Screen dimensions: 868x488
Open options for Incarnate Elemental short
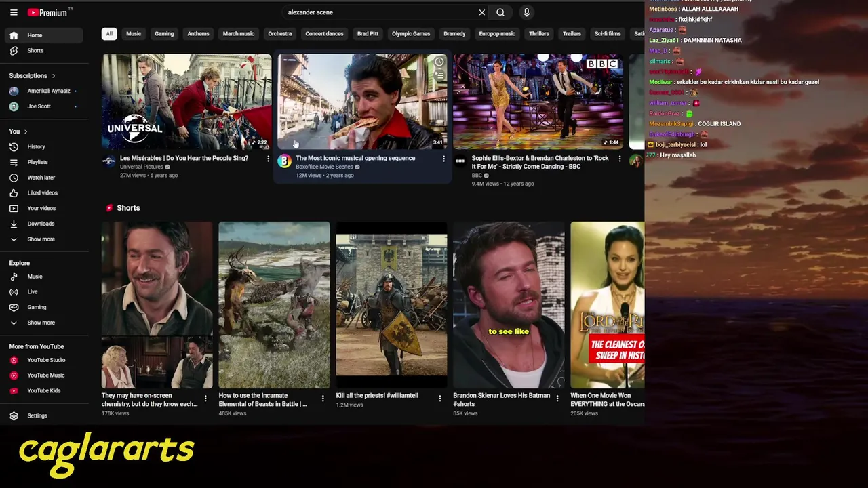coord(323,399)
